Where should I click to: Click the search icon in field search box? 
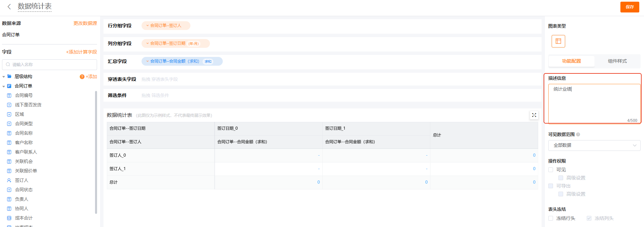coord(8,65)
